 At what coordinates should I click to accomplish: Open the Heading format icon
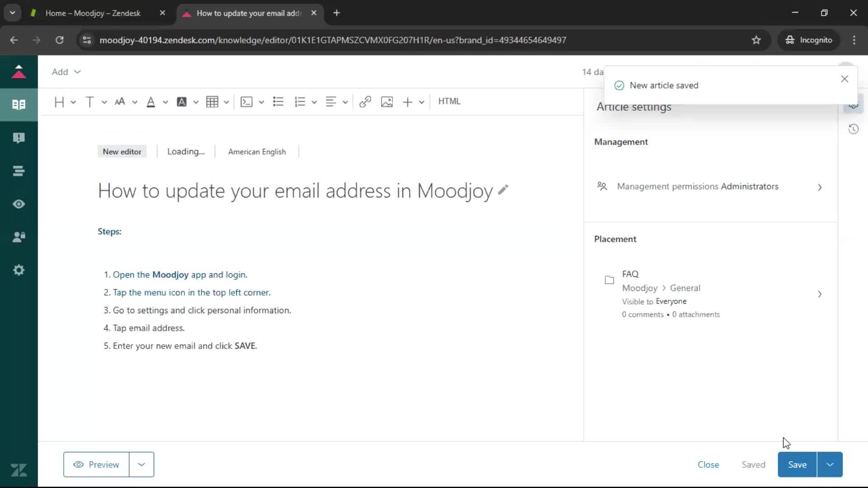(x=59, y=102)
